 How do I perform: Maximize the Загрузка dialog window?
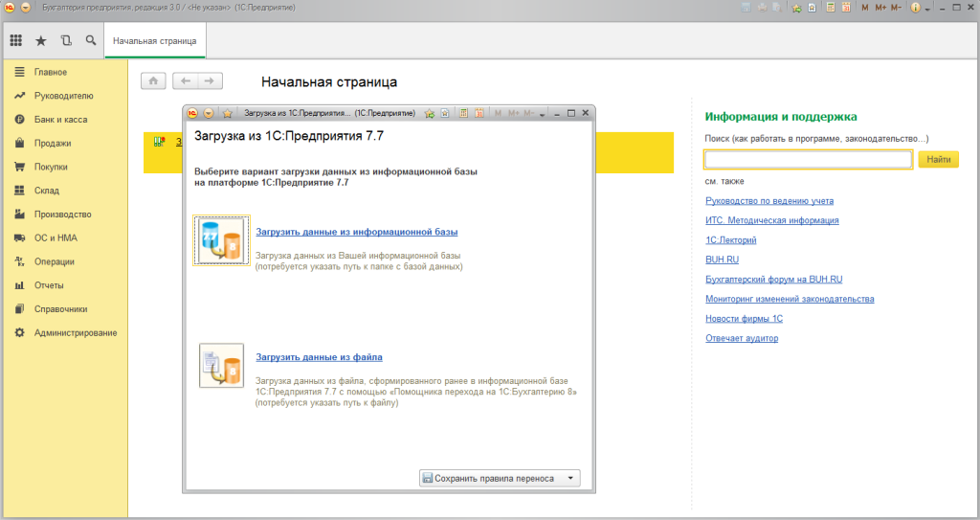tap(571, 113)
